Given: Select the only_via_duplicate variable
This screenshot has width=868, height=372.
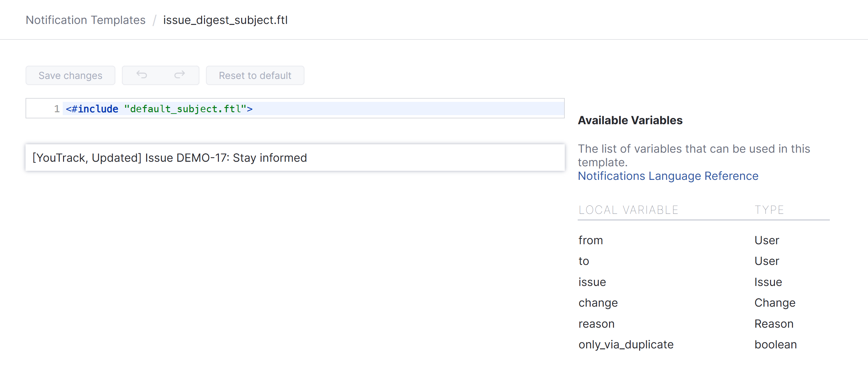Looking at the screenshot, I should pyautogui.click(x=626, y=345).
